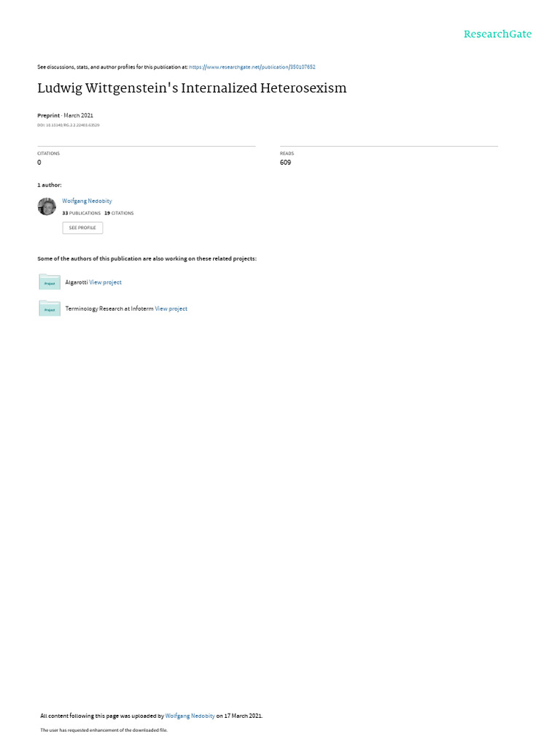Click the reads count 609
Viewport: 560px width, 747px height.
pyautogui.click(x=285, y=163)
